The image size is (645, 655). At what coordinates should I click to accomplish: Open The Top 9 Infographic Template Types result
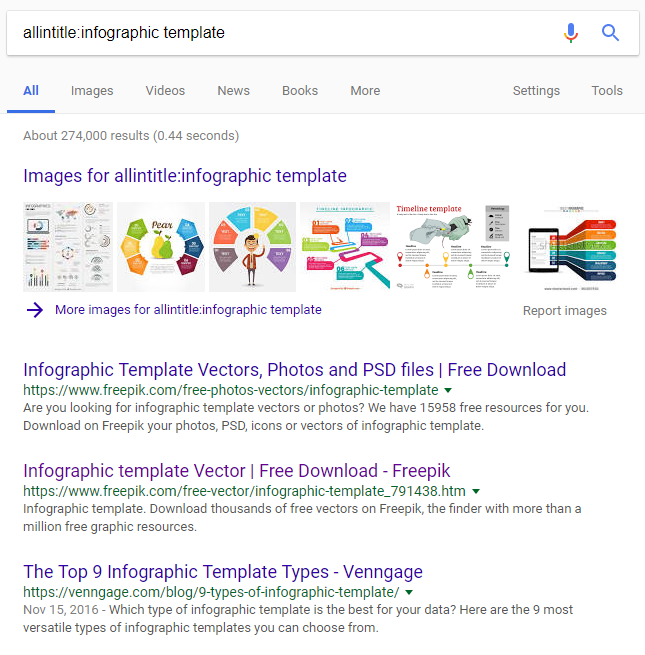click(223, 572)
